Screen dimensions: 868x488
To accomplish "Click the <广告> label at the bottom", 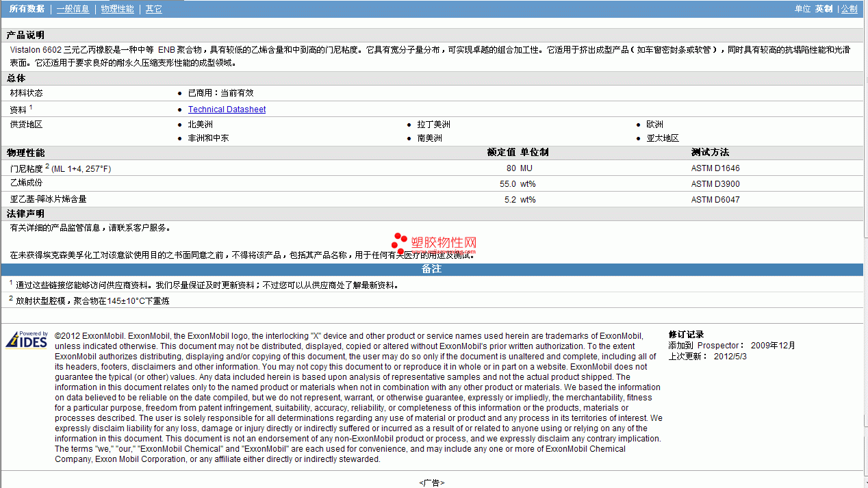I will [432, 483].
